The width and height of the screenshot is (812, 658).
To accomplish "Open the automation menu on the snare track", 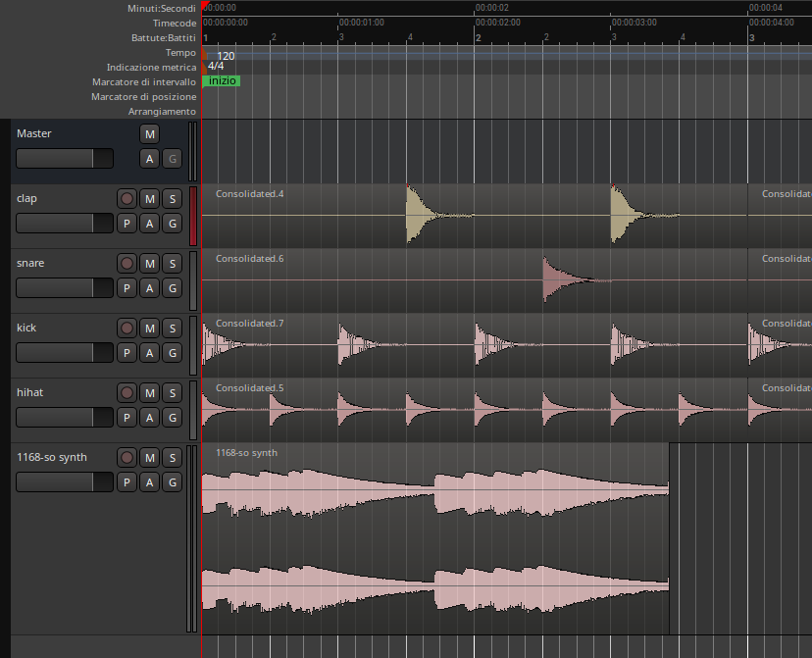I will [x=150, y=288].
